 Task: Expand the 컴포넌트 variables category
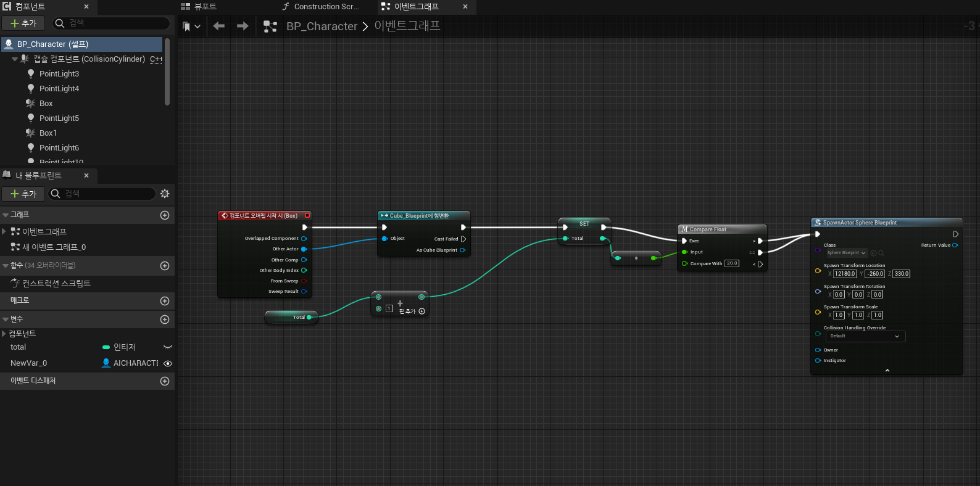4,334
